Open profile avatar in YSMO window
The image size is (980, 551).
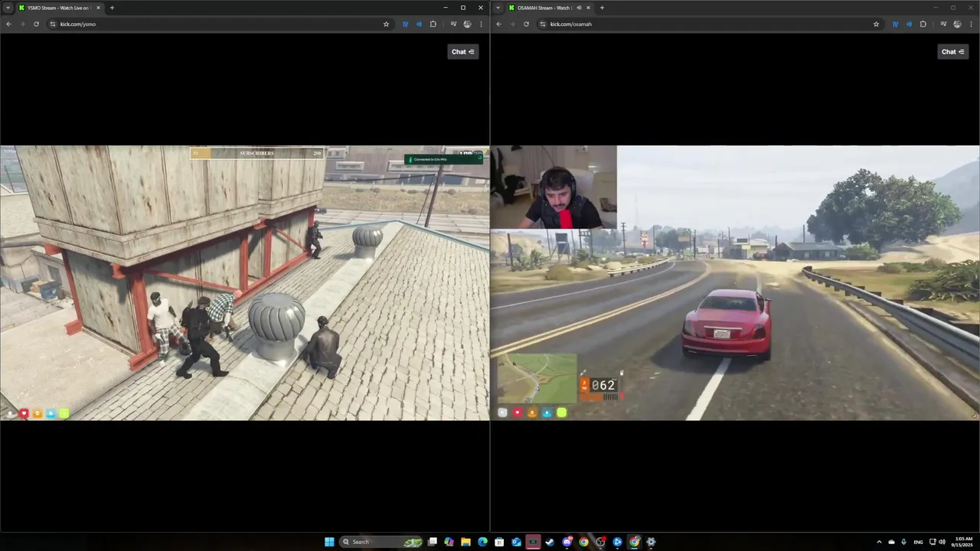coord(467,24)
